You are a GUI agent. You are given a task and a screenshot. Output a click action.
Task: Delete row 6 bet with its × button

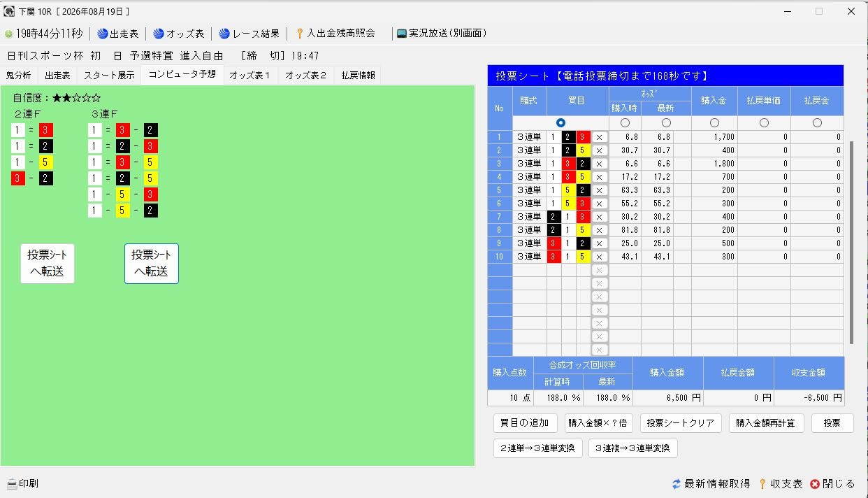click(x=599, y=204)
